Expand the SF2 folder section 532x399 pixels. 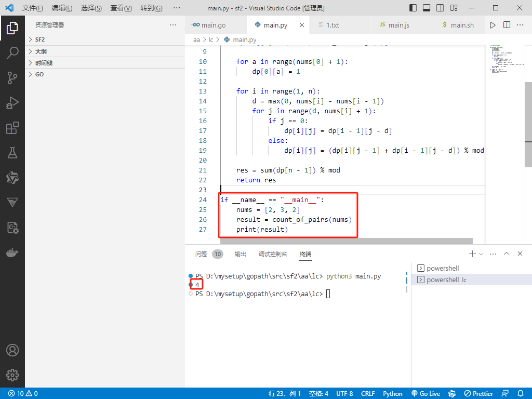pyautogui.click(x=105, y=39)
